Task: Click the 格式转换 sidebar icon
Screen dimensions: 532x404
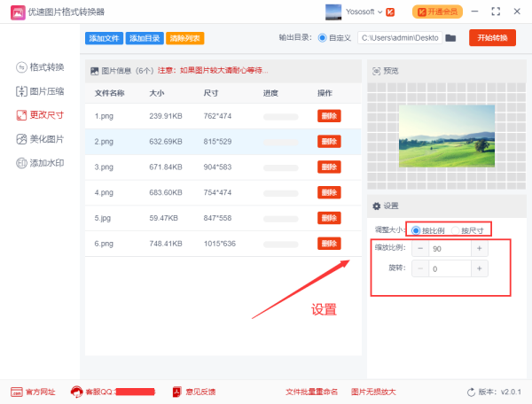Action: point(22,67)
